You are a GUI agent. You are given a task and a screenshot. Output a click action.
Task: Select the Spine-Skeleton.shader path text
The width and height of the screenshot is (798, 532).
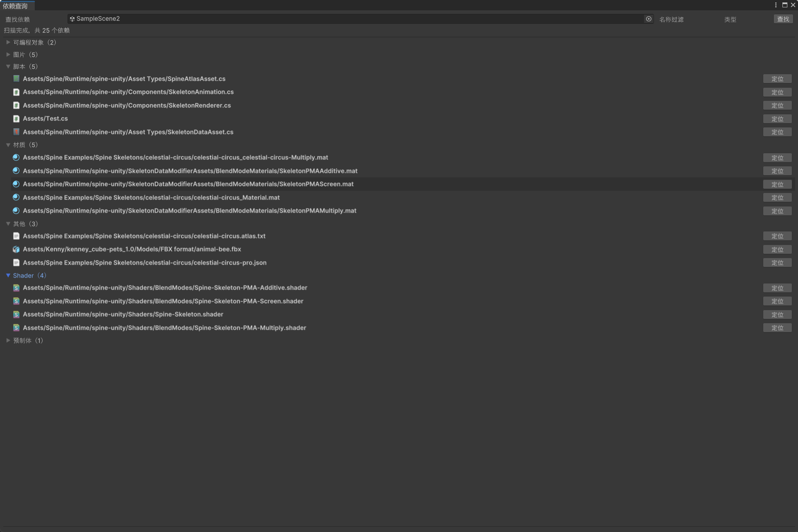[123, 314]
